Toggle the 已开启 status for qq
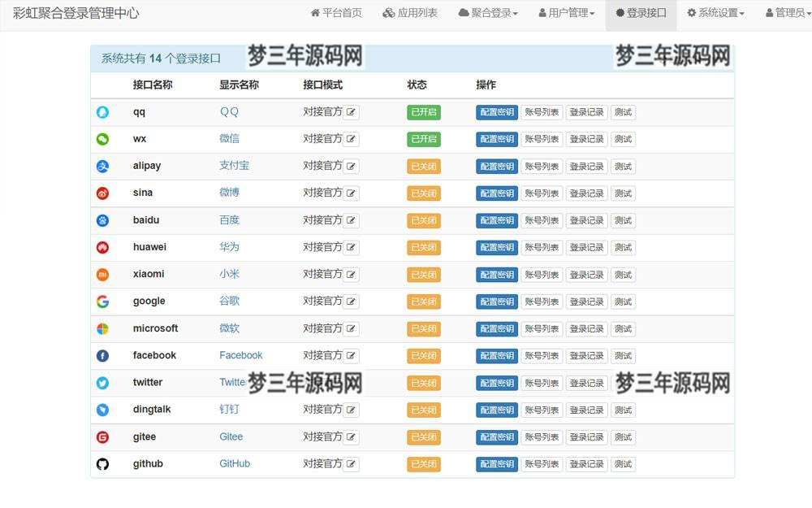 coord(424,112)
